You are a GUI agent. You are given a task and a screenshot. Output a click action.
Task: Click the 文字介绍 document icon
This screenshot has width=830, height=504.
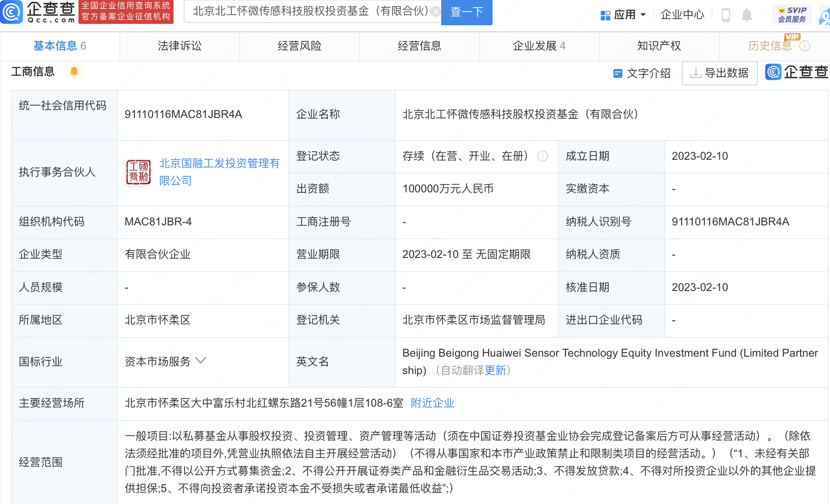coord(617,73)
